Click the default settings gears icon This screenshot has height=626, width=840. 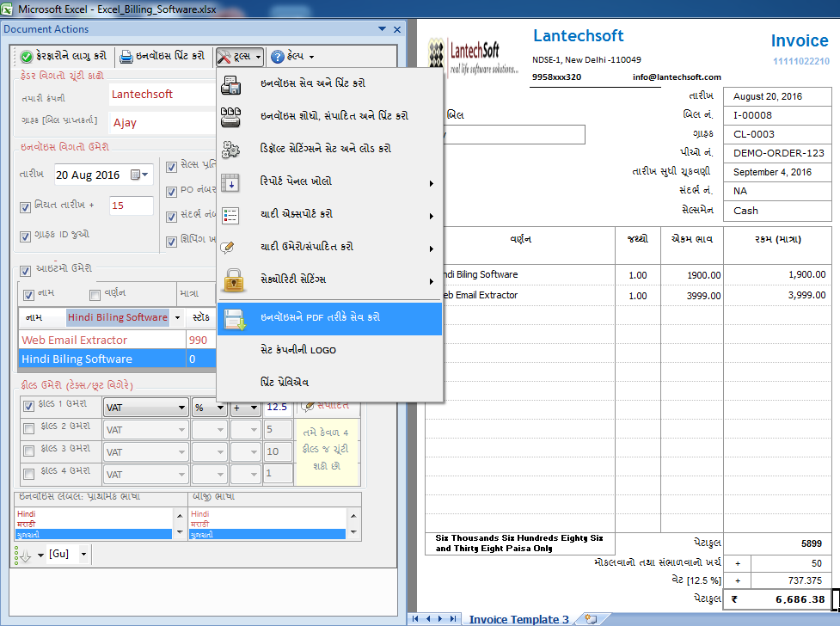pyautogui.click(x=231, y=150)
